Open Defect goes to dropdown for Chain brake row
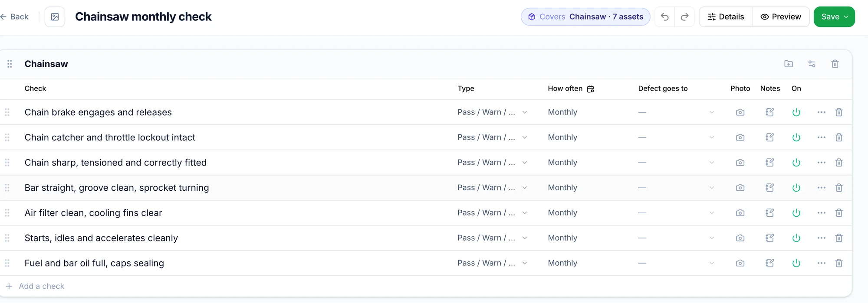 point(676,112)
